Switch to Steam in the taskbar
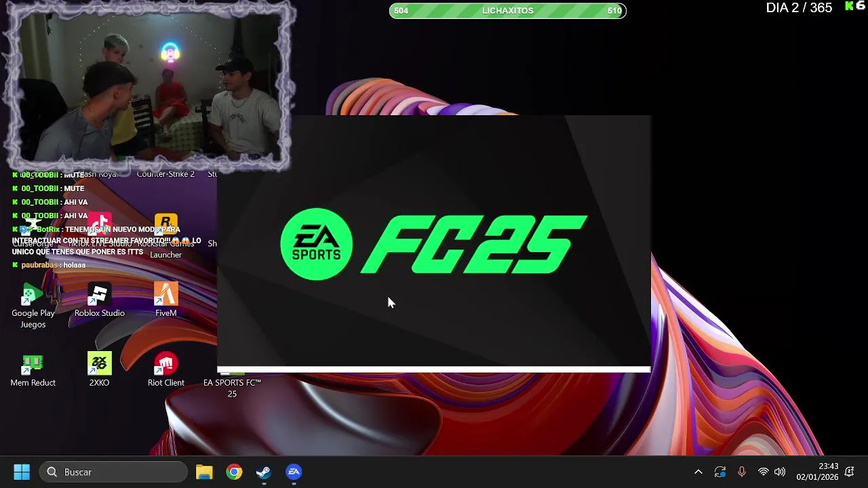The width and height of the screenshot is (868, 488). tap(264, 472)
